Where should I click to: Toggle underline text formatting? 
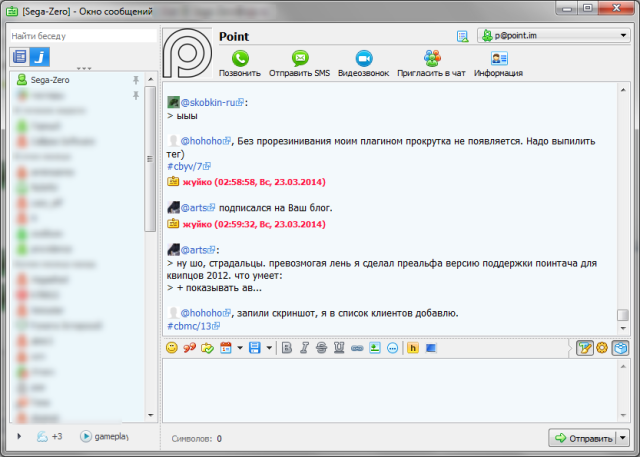[x=339, y=348]
